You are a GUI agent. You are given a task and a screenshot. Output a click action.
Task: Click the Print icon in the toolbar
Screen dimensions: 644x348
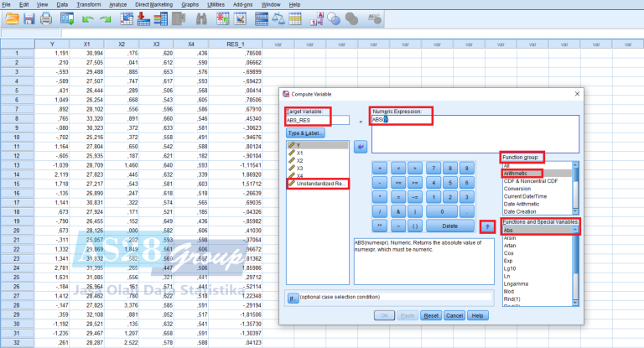(x=46, y=18)
